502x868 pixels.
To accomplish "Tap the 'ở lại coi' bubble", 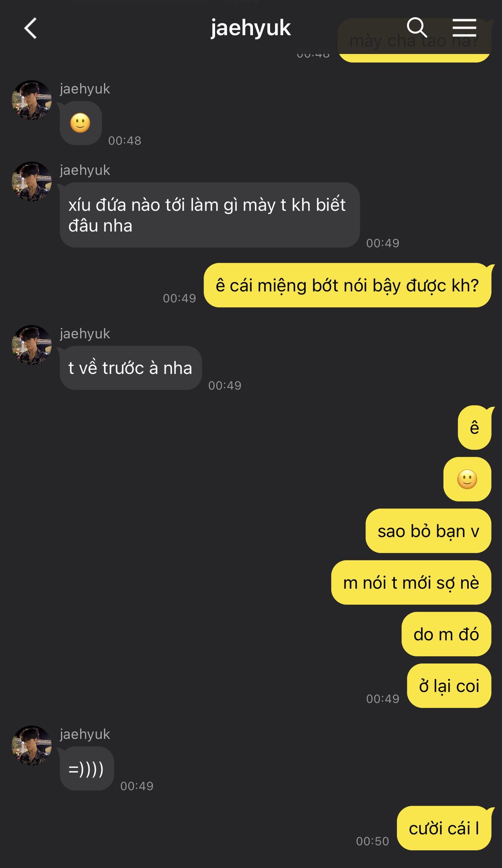I will (449, 686).
